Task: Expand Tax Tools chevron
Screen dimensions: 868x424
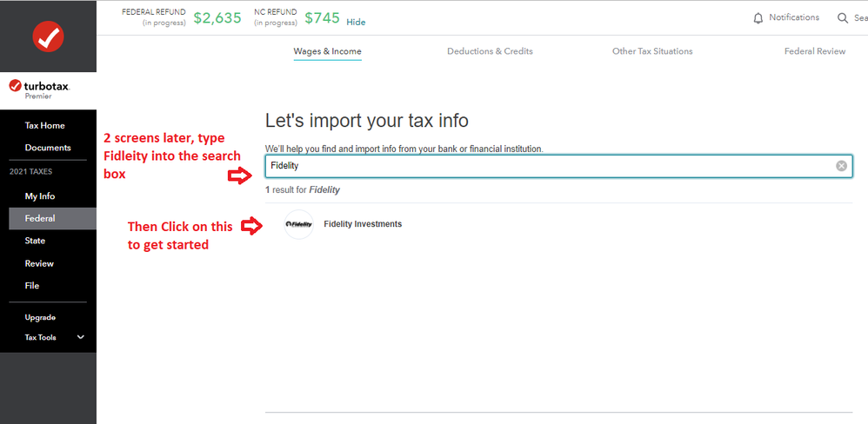Action: point(81,337)
